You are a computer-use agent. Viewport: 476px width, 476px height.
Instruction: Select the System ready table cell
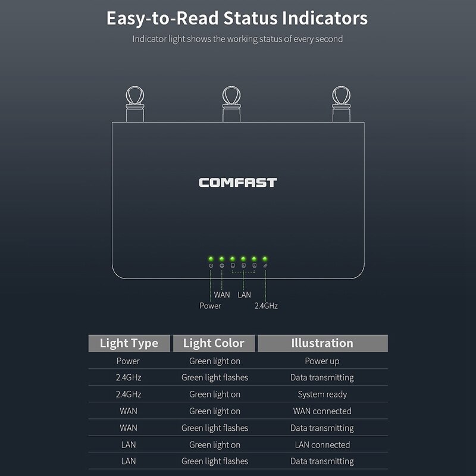[x=322, y=394]
